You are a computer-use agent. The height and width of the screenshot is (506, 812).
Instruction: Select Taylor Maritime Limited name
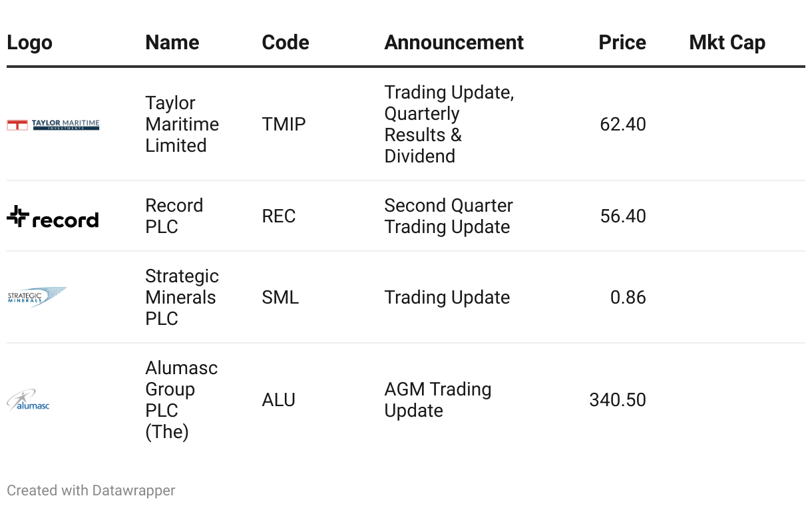tap(182, 125)
